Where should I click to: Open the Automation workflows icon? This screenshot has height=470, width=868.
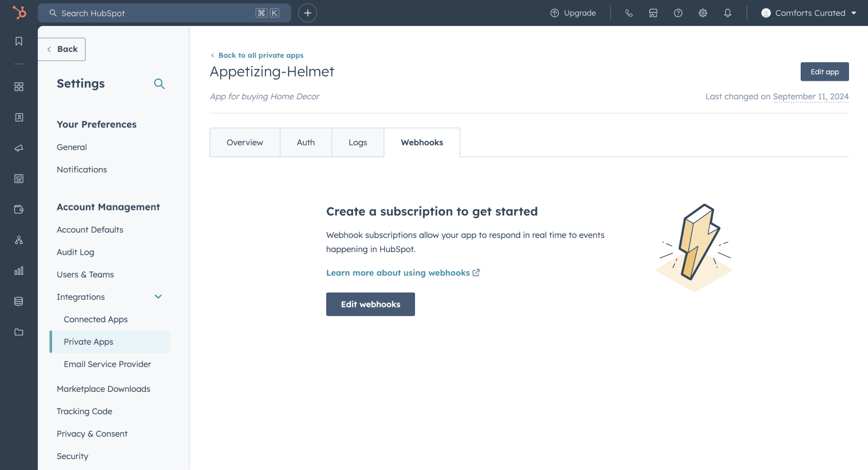tap(19, 240)
